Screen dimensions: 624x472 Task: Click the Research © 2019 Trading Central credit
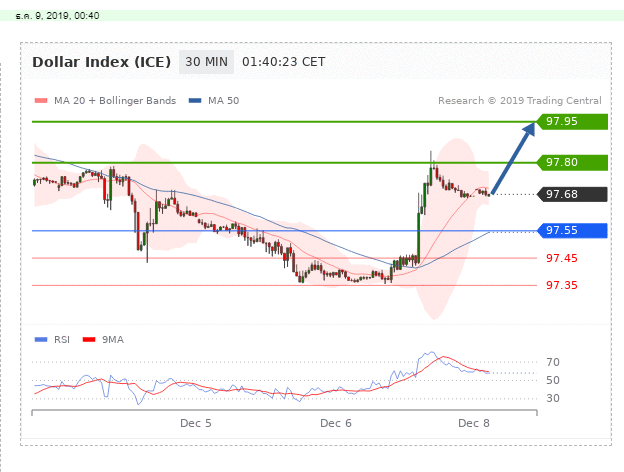[520, 101]
